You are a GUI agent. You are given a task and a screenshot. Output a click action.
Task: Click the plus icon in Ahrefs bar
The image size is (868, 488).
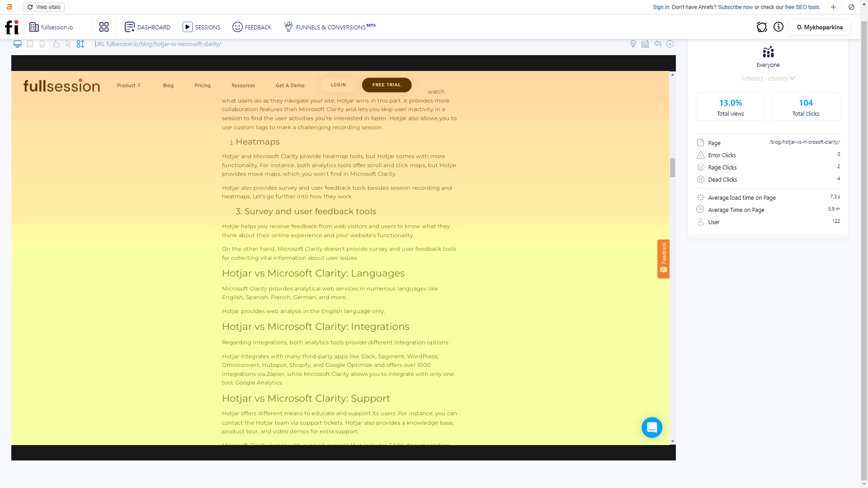tap(833, 7)
